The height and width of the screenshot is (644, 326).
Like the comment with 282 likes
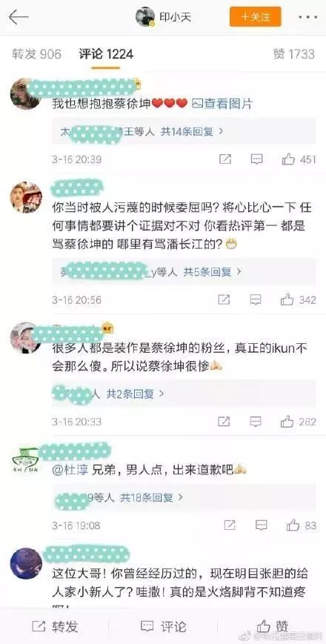pos(287,422)
